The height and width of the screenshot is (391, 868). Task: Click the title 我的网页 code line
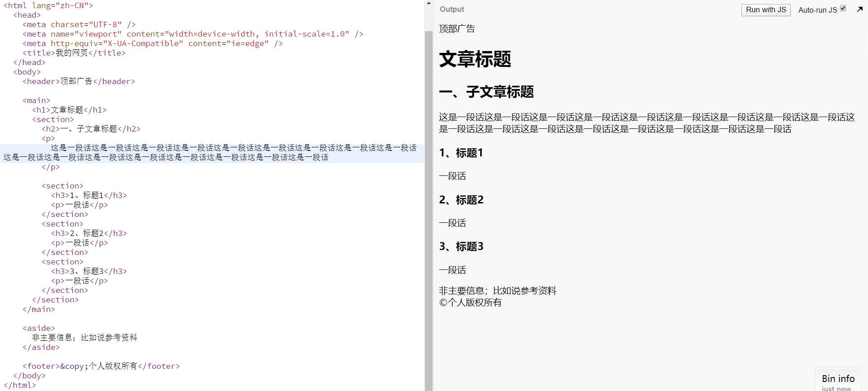pyautogui.click(x=74, y=53)
